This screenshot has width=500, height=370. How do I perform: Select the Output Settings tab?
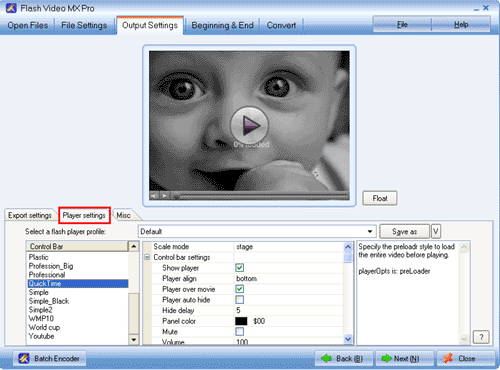[150, 25]
